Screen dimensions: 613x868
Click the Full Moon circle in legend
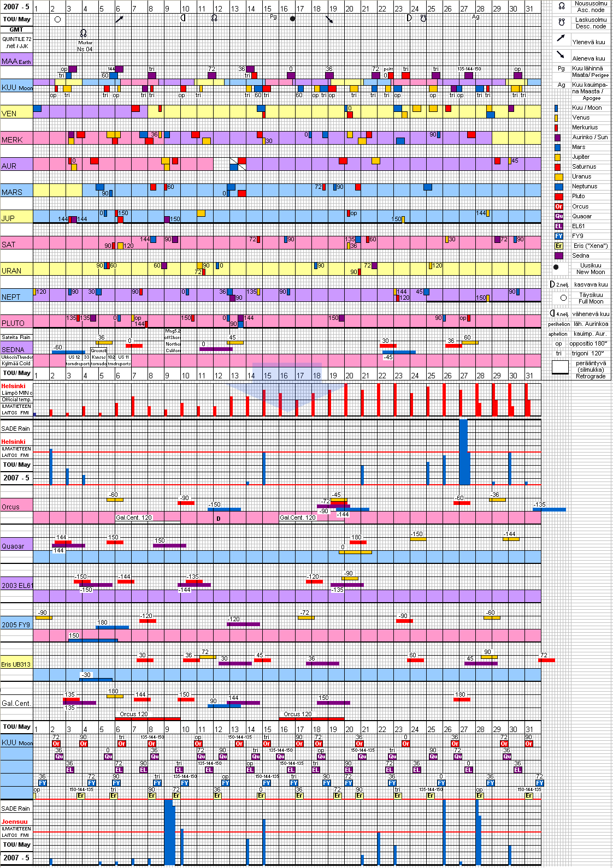point(563,298)
